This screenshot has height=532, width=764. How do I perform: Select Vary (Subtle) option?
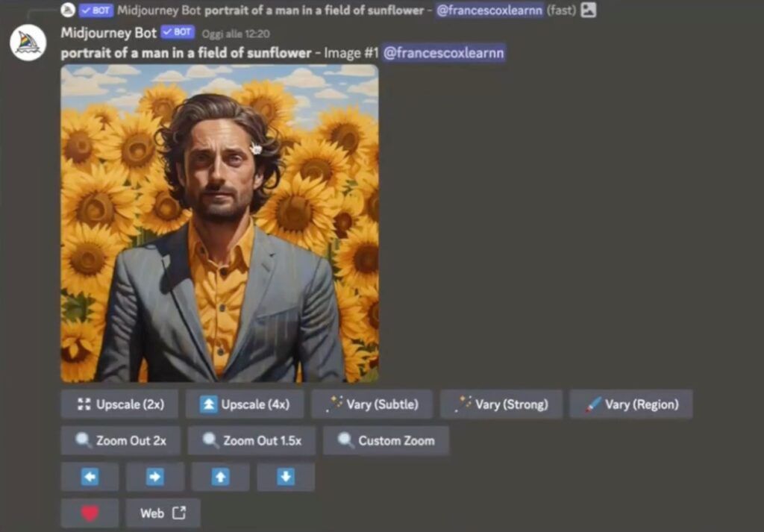[x=372, y=404]
